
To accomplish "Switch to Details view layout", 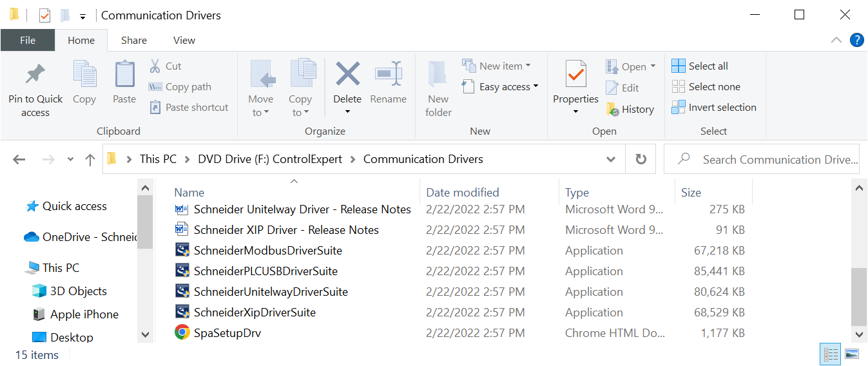I will (x=831, y=354).
